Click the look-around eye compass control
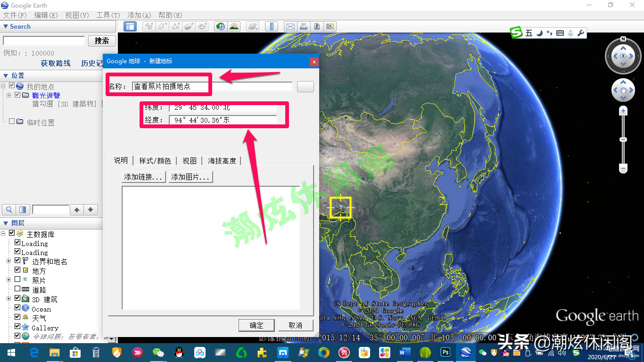 (623, 56)
